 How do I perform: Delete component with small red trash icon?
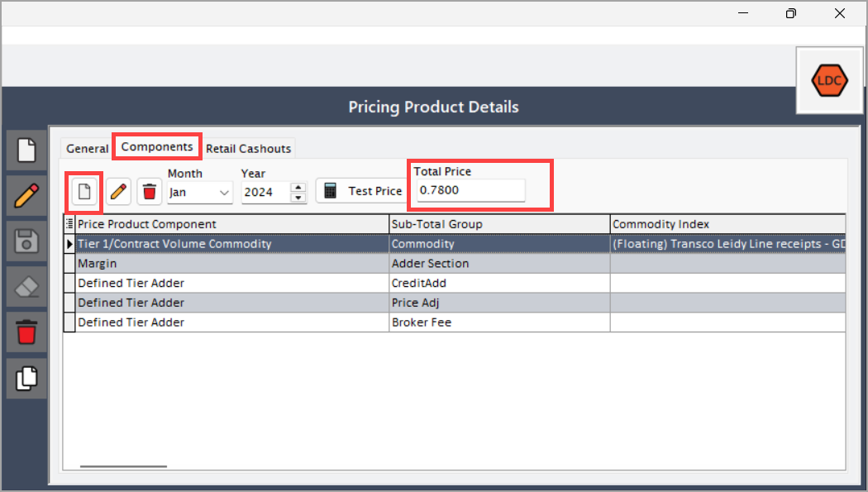(150, 192)
